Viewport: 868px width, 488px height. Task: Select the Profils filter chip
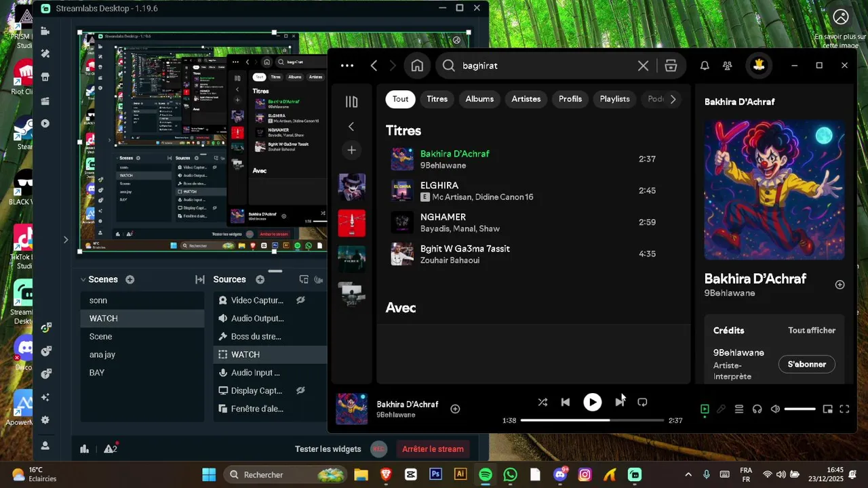coord(570,99)
